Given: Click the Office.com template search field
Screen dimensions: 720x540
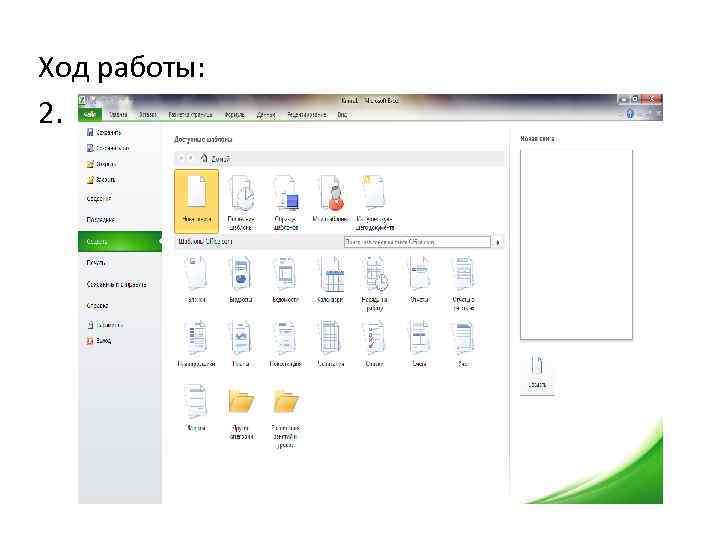Looking at the screenshot, I should [417, 242].
